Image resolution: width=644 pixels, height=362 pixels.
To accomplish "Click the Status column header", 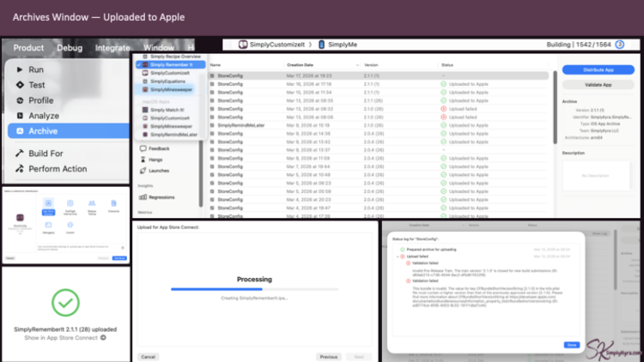I will 447,65.
